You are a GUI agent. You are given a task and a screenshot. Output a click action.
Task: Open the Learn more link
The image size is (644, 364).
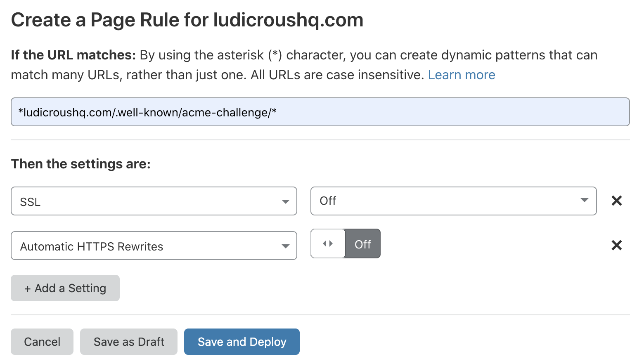(461, 75)
